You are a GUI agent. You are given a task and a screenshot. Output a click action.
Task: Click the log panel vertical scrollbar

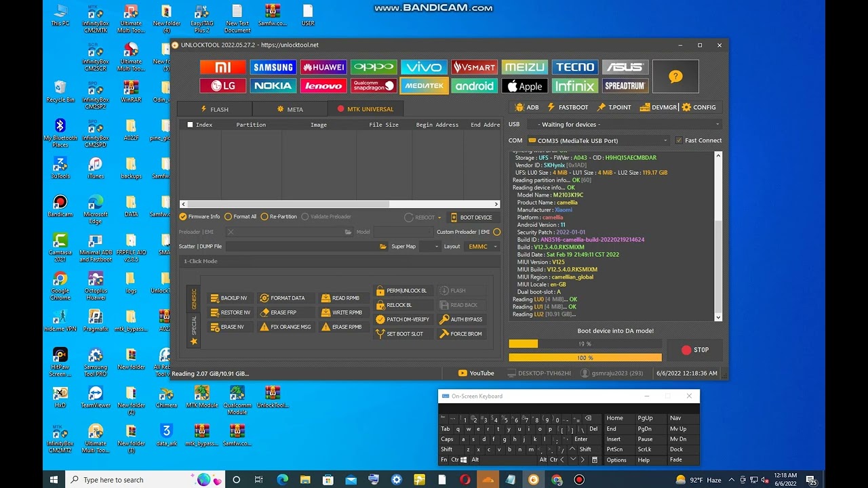(719, 236)
